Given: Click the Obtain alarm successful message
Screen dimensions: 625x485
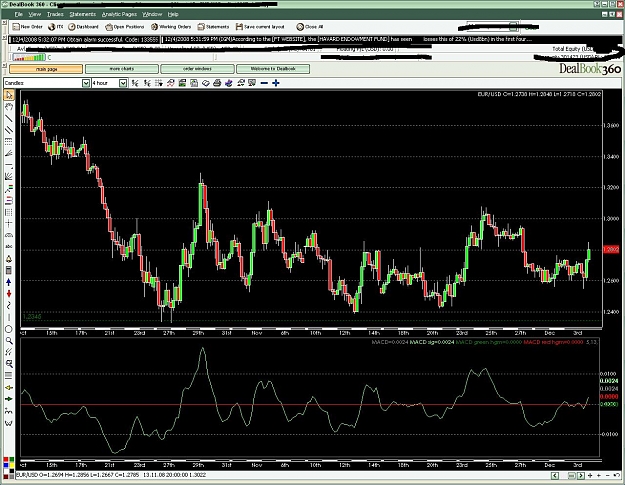Looking at the screenshot, I should pyautogui.click(x=84, y=39).
